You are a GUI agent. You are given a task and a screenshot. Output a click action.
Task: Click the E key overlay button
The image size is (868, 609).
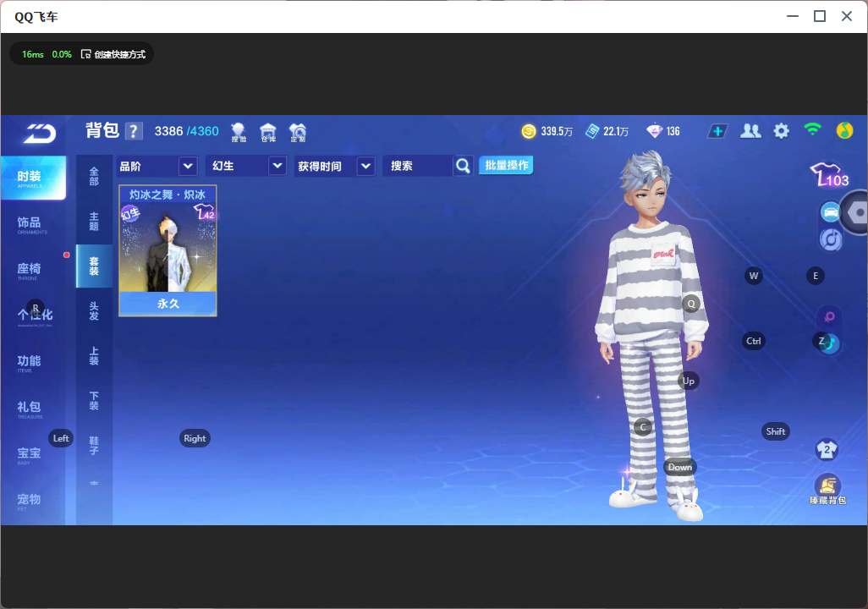pos(816,276)
